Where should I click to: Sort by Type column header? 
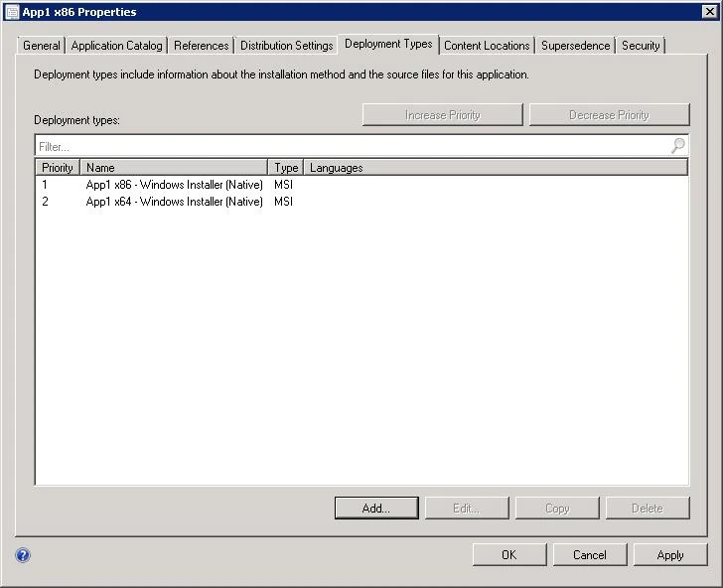[286, 168]
